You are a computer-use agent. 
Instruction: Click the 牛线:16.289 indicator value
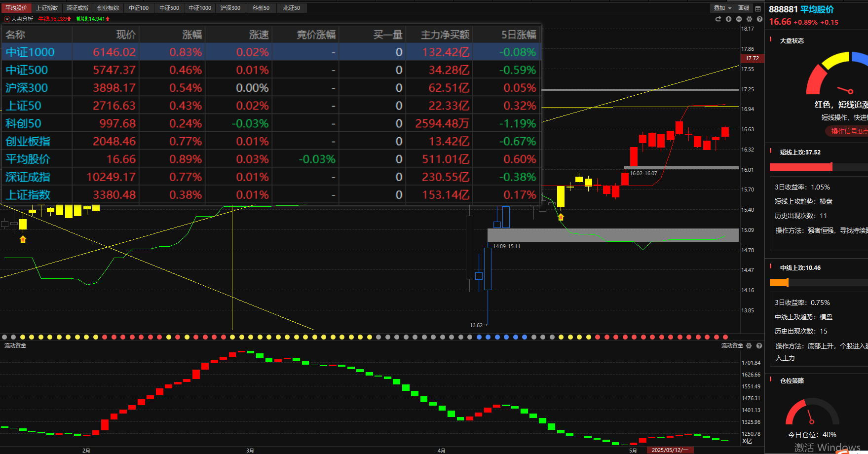pos(54,19)
